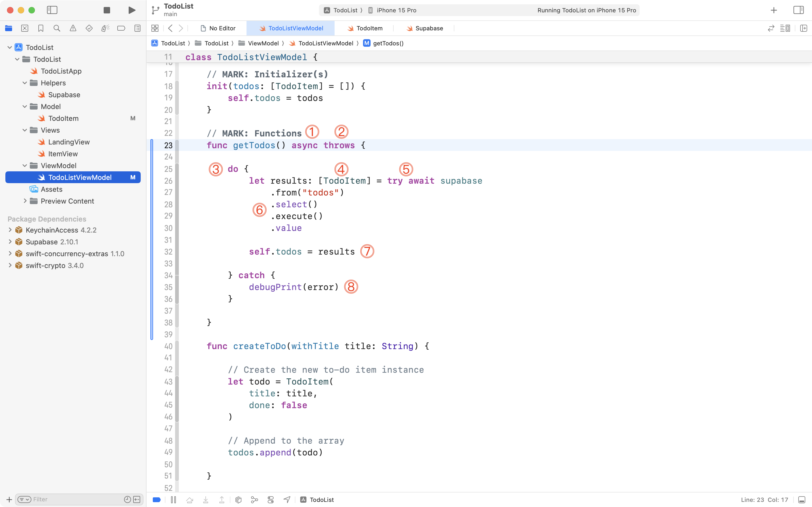Screen dimensions: 812x507
Task: Stop running TodoList with the stop button
Action: [x=107, y=10]
